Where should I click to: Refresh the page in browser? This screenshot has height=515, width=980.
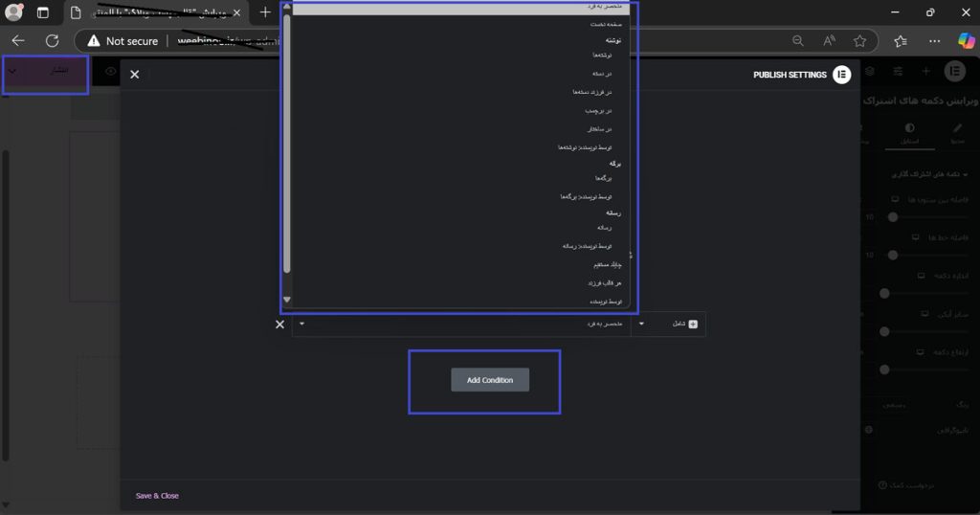click(x=52, y=41)
